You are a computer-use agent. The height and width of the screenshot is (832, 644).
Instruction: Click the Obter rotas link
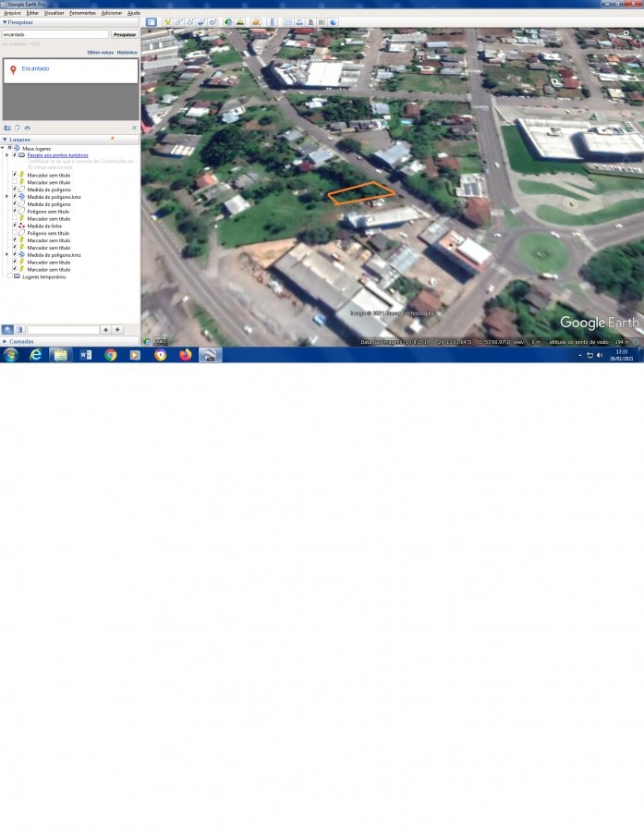pyautogui.click(x=100, y=53)
